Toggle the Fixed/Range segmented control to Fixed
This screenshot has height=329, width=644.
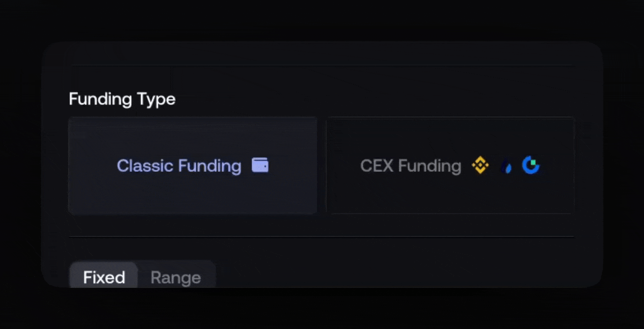(x=104, y=277)
